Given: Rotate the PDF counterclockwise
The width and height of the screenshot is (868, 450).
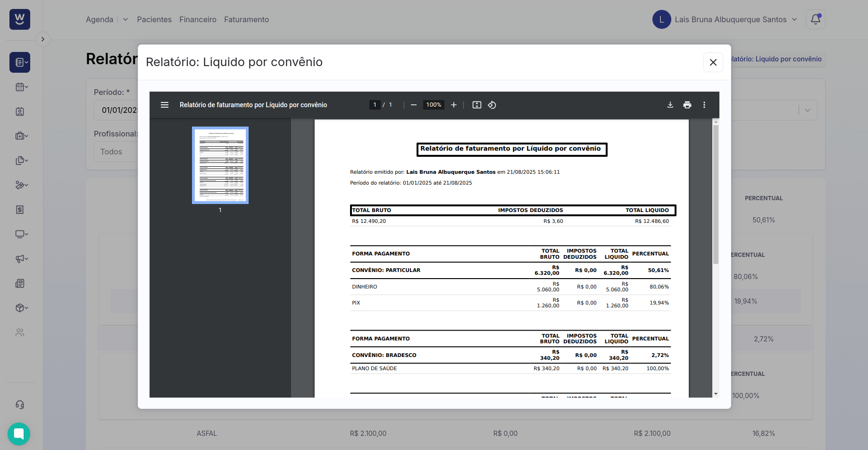Looking at the screenshot, I should pyautogui.click(x=492, y=105).
